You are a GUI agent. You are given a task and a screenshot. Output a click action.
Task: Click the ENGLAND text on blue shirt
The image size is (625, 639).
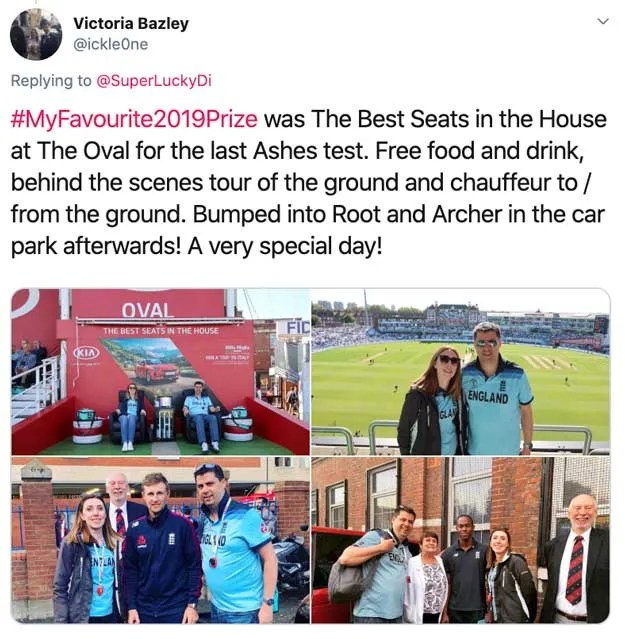488,397
